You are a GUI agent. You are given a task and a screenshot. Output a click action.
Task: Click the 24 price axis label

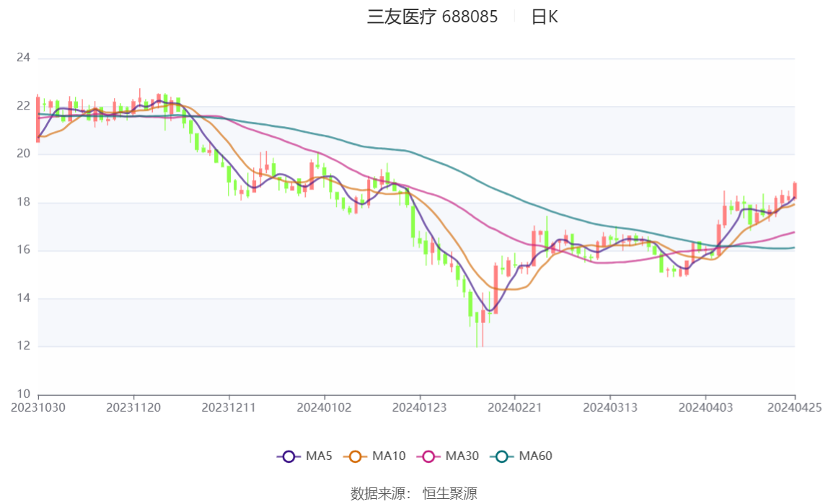click(x=23, y=58)
